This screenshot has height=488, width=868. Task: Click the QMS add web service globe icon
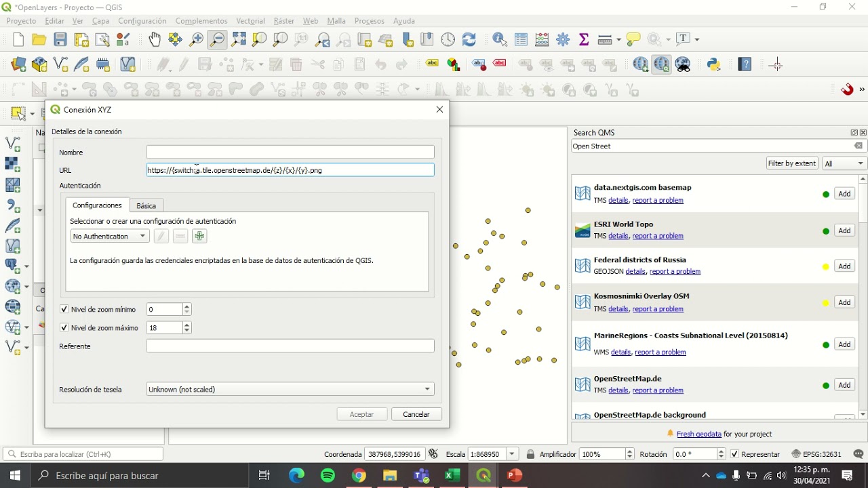(x=641, y=64)
